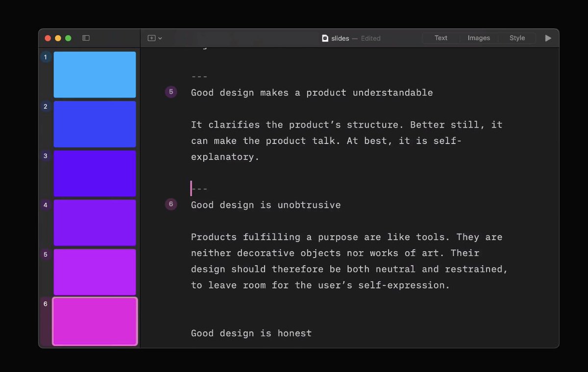
Task: Click slide 6 marker in editor gutter
Action: point(171,204)
